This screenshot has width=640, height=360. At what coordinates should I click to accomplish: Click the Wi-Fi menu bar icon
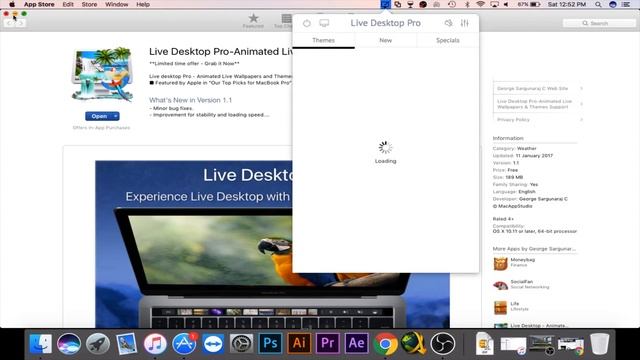click(x=481, y=4)
